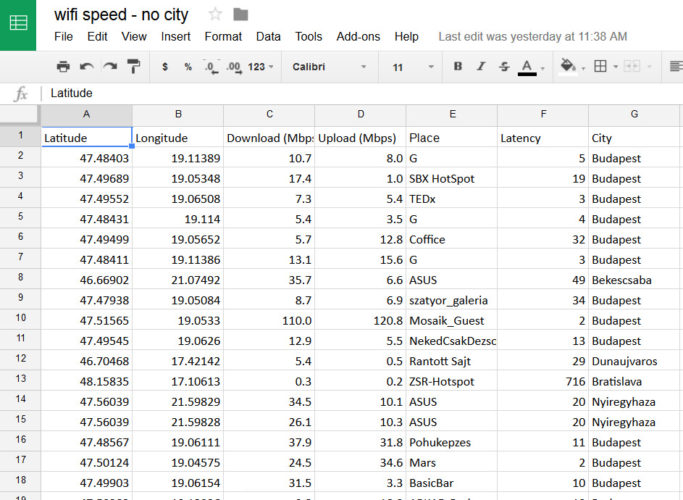Open the fill color picker
Screen dimensions: 683x500
tap(568, 67)
